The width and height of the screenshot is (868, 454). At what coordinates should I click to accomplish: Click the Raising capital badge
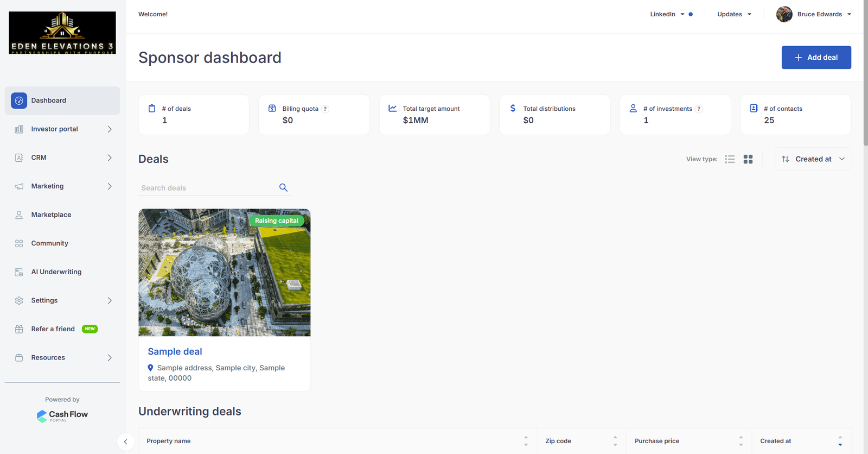[277, 221]
